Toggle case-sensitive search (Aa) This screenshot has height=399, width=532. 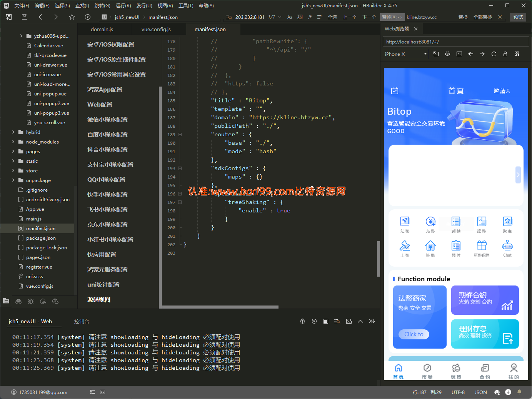point(290,17)
